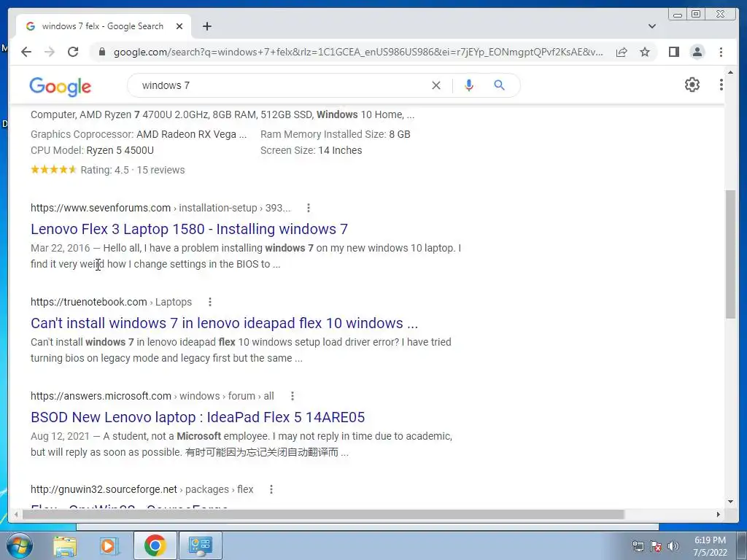Click the gnuwin32.sourceforge.net breadcrumb
Image resolution: width=747 pixels, height=560 pixels.
pyautogui.click(x=142, y=489)
